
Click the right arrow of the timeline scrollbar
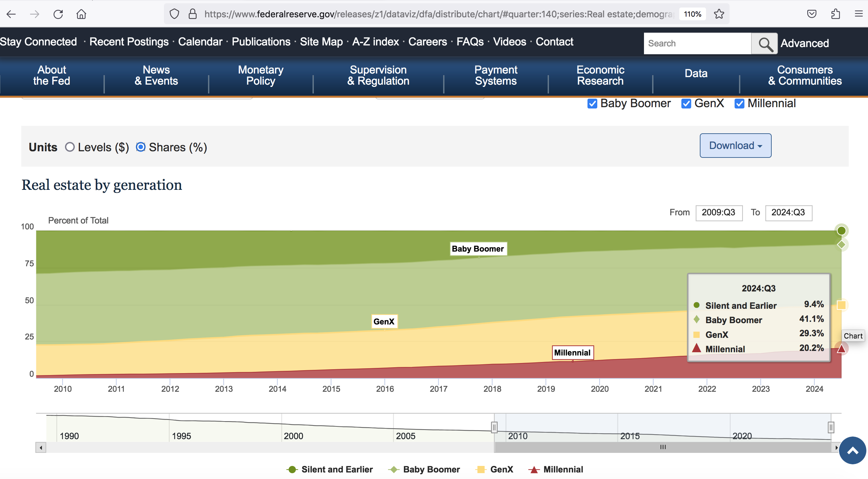click(x=836, y=448)
